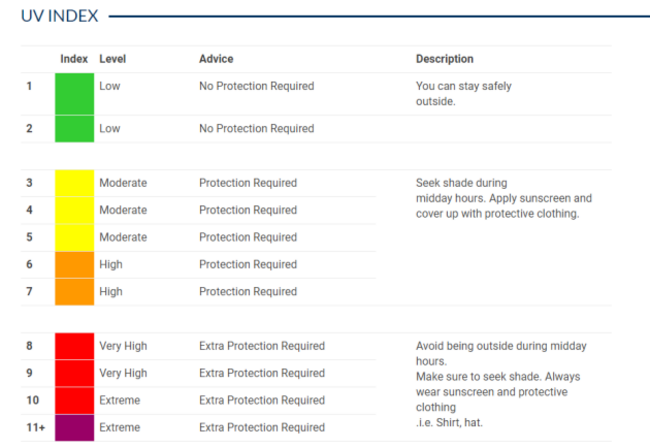Select the yellow swatch for index 3

(x=75, y=183)
